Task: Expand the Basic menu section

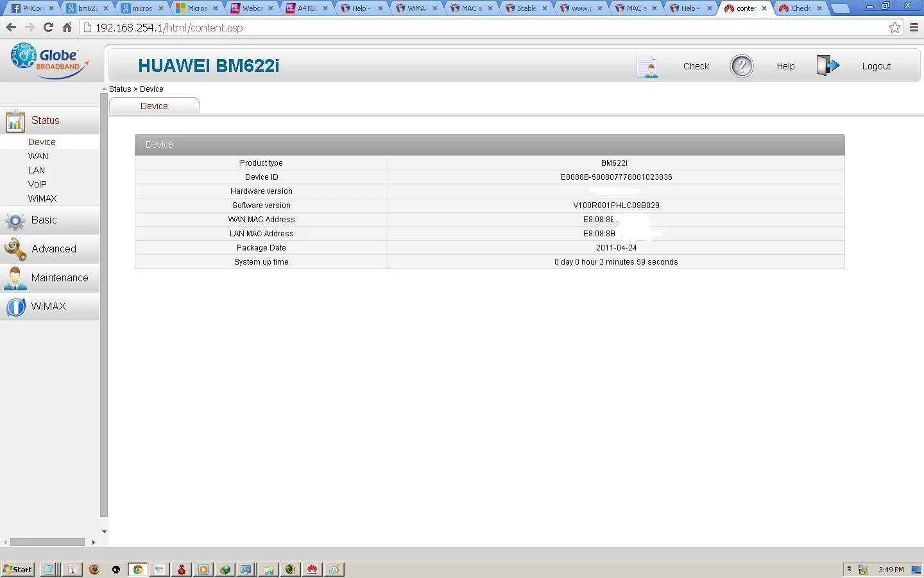Action: (49, 220)
